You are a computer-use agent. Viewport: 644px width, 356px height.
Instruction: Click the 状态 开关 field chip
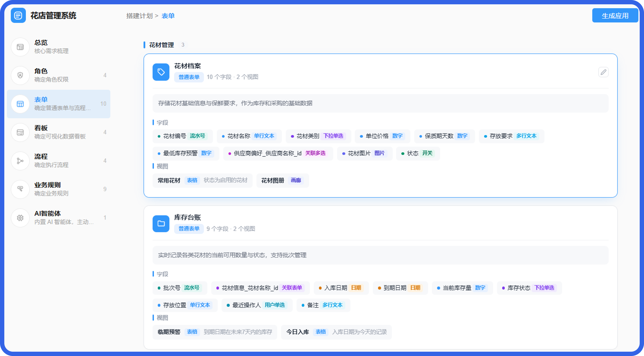point(418,153)
